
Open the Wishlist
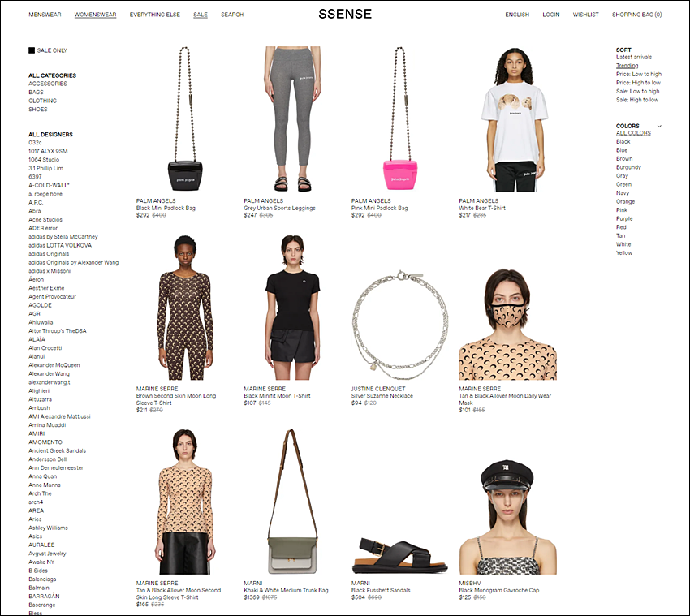coord(586,15)
